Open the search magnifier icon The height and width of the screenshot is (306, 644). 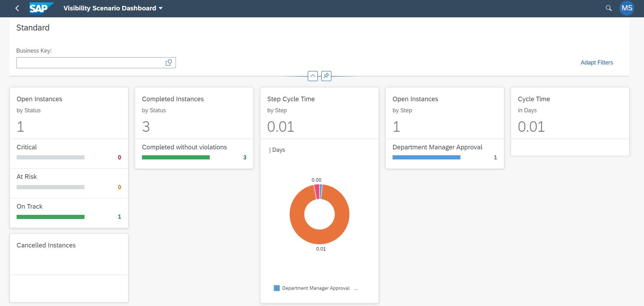click(608, 8)
